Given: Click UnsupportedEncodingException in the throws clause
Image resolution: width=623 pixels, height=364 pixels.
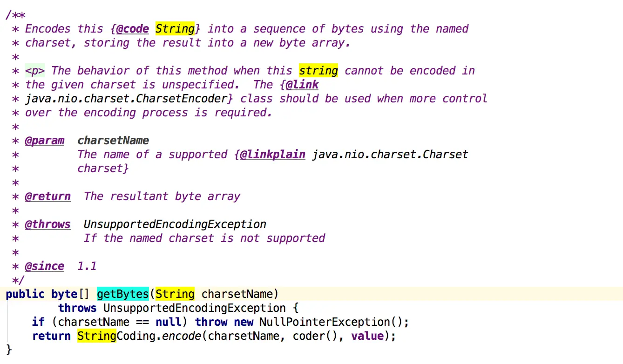Looking at the screenshot, I should pyautogui.click(x=195, y=308).
